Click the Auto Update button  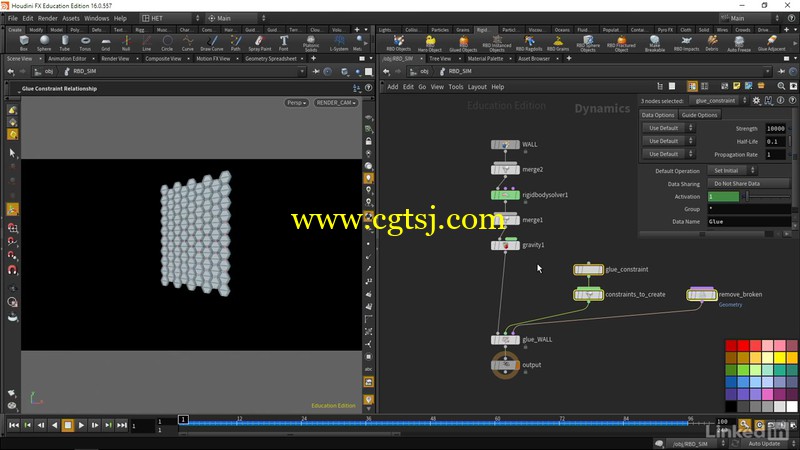tap(764, 443)
